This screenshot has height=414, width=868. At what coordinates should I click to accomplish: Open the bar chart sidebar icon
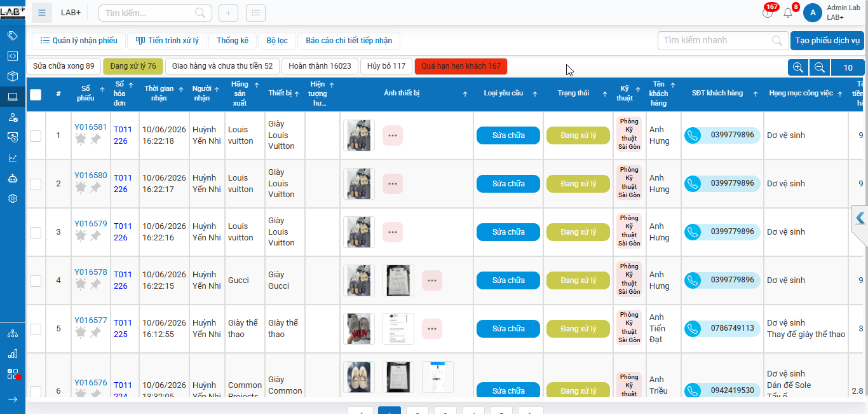coord(12,354)
